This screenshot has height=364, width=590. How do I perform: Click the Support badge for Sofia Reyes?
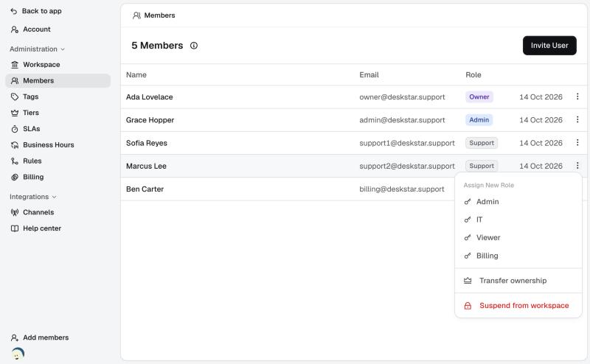click(x=482, y=143)
